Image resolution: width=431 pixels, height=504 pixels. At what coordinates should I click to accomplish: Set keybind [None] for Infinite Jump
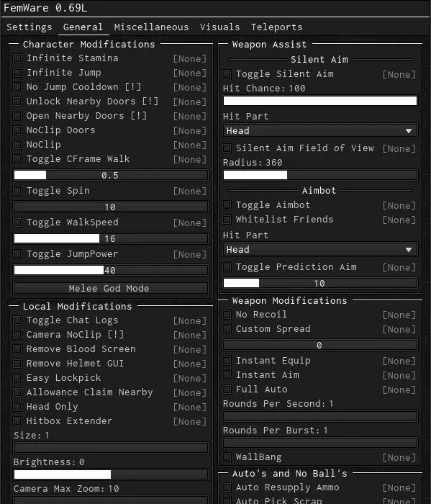190,73
